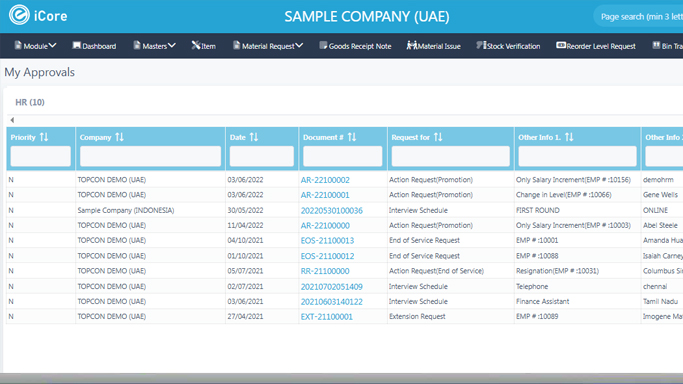
Task: Sort by Request for column arrows
Action: tap(438, 137)
